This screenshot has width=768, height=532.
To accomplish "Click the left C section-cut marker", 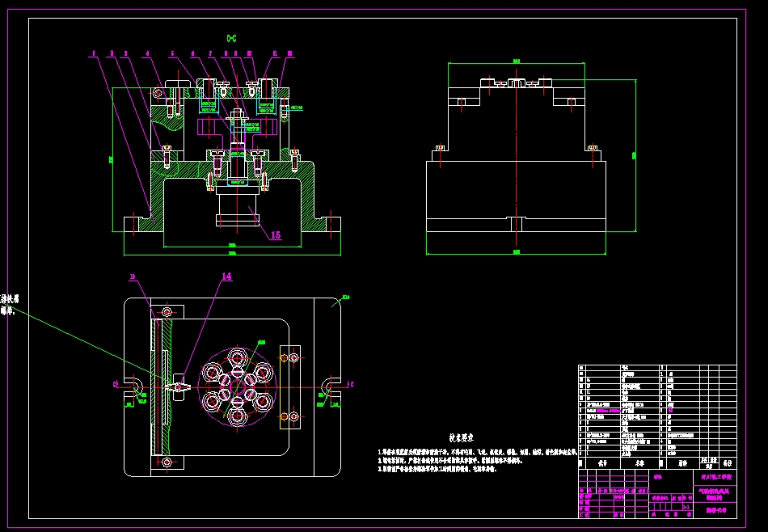I will click(x=115, y=385).
